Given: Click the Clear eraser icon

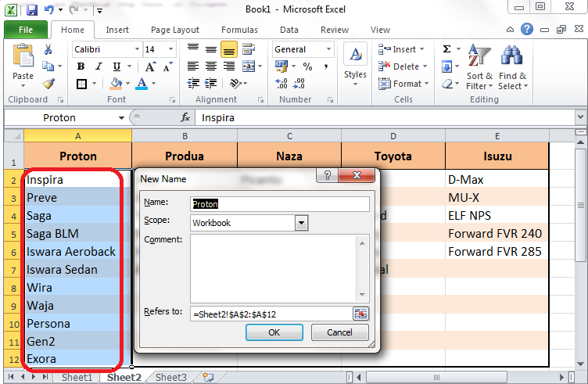Looking at the screenshot, I should (447, 84).
